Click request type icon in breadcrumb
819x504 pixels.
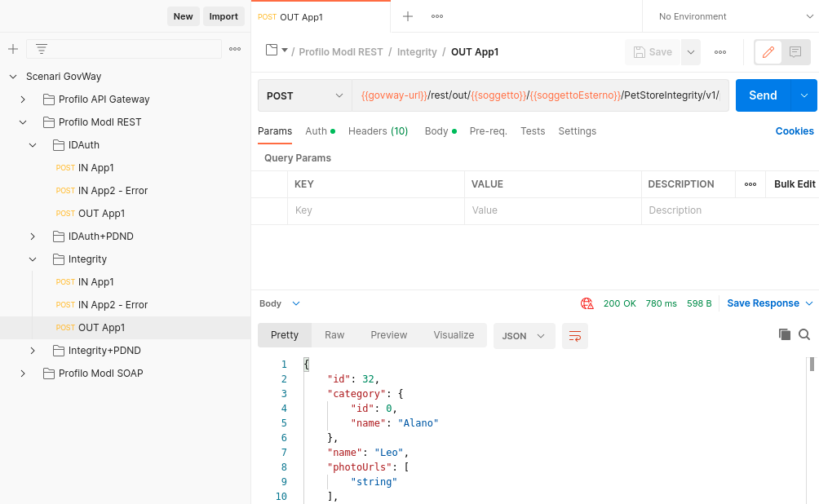(272, 50)
